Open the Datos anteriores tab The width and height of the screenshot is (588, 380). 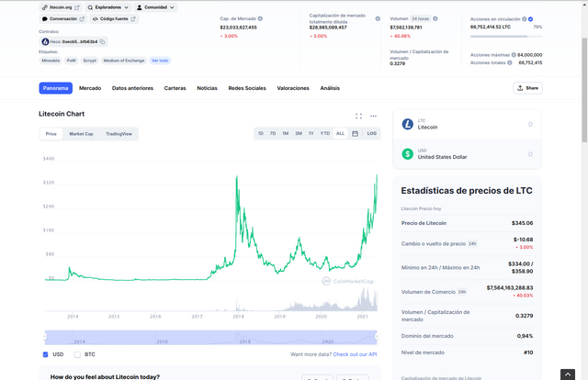pyautogui.click(x=132, y=88)
